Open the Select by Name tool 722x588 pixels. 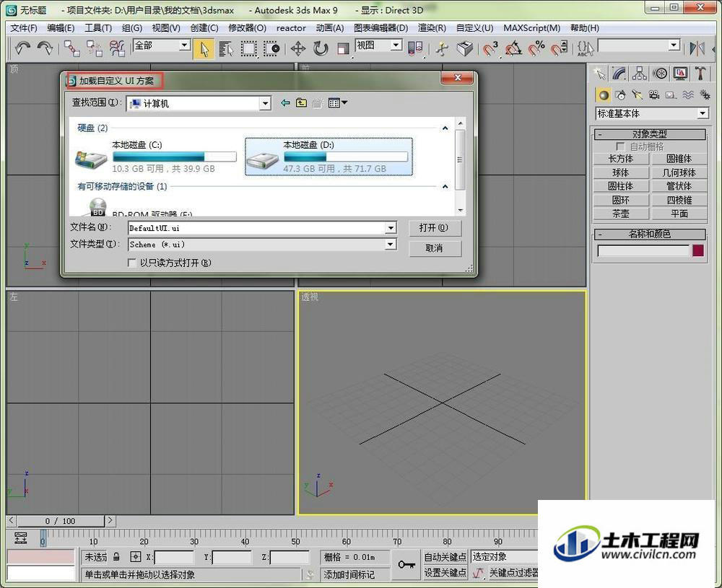(226, 48)
